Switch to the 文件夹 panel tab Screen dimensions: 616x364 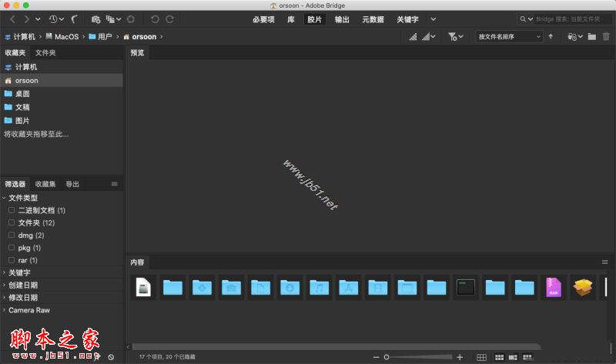coord(45,52)
